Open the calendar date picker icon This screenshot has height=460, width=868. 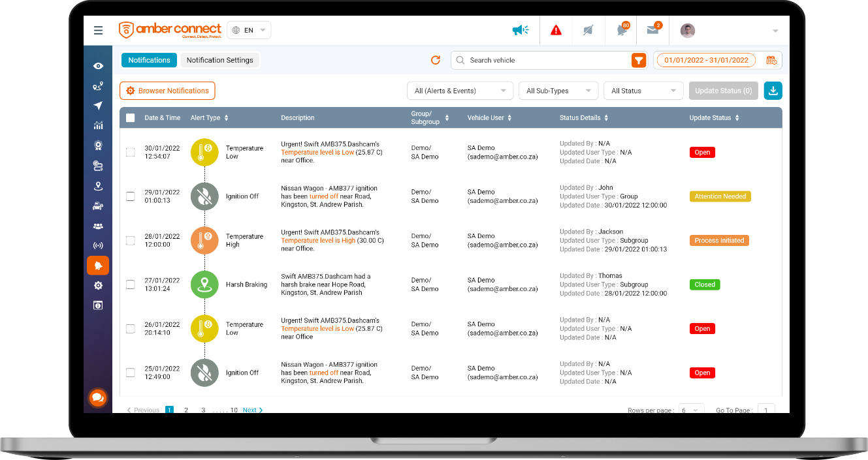[771, 60]
